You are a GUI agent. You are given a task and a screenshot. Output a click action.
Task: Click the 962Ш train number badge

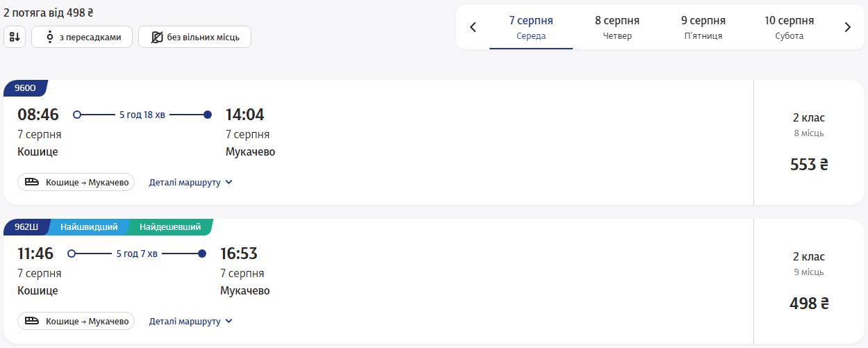coord(26,227)
